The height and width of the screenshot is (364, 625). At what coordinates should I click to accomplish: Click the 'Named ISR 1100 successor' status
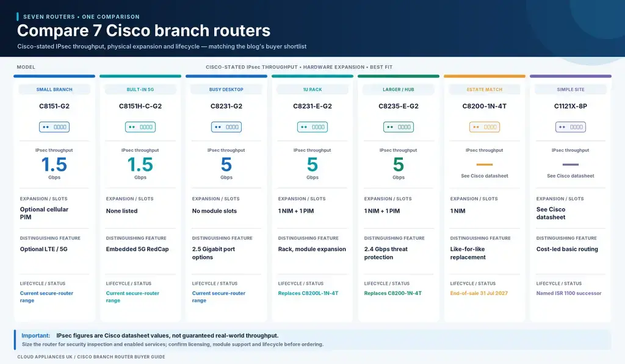(569, 293)
